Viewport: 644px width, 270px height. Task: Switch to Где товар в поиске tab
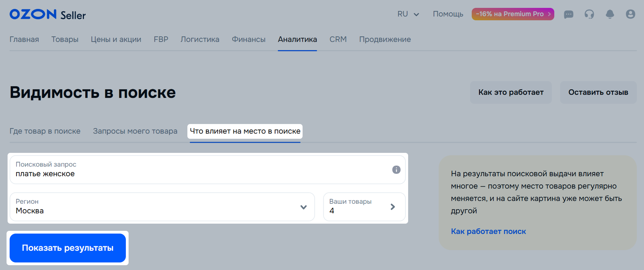45,131
